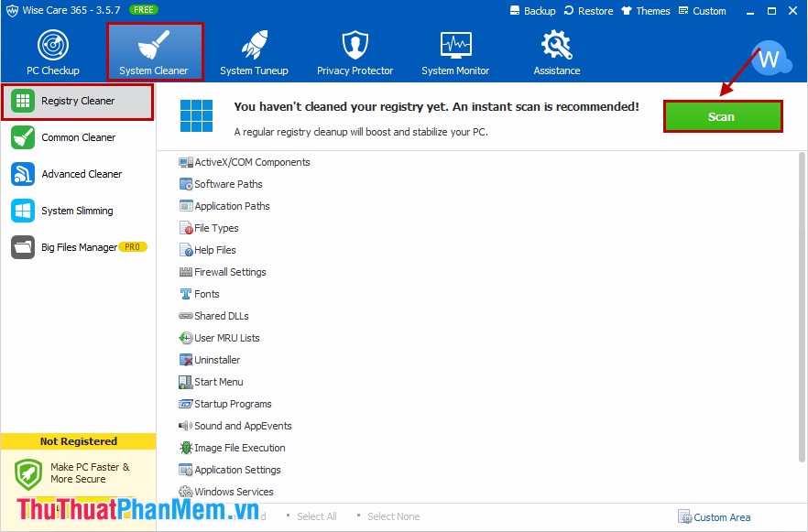This screenshot has height=532, width=808.
Task: Select ActiveX/COM Components item
Action: tap(251, 162)
